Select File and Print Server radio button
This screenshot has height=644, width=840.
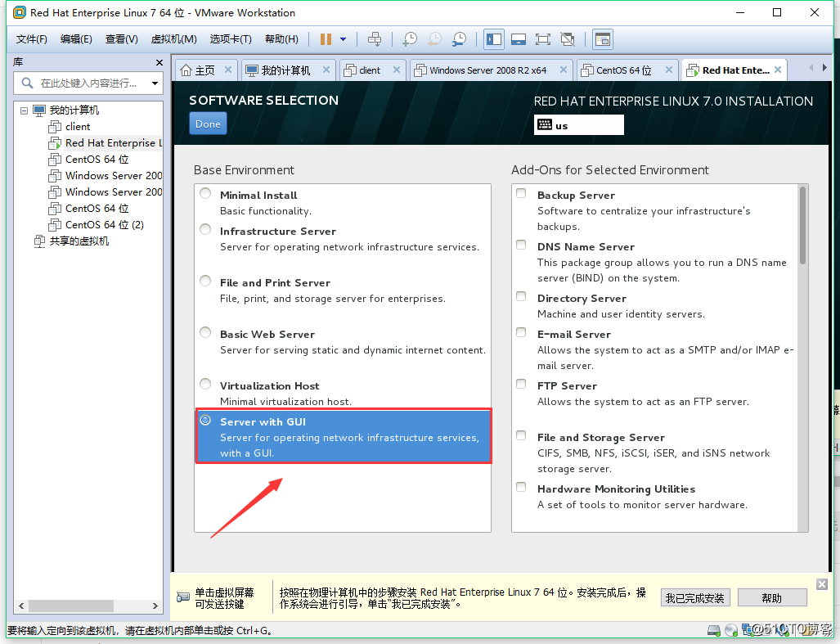[x=205, y=281]
